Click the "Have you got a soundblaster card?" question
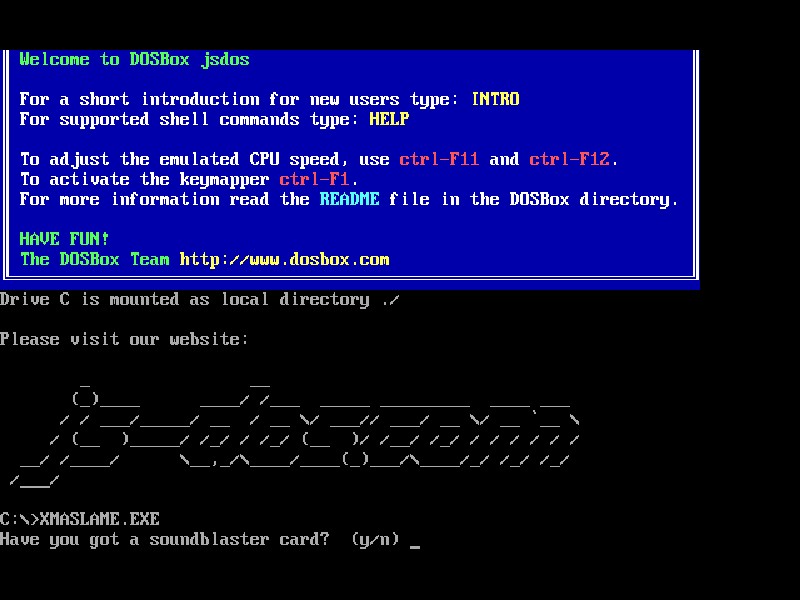This screenshot has height=600, width=800. pos(164,539)
